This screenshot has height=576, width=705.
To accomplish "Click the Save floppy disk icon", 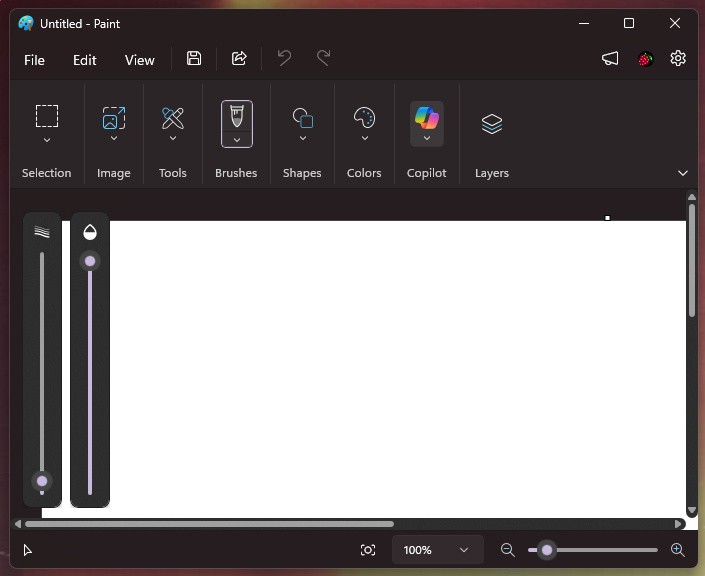I will 194,58.
